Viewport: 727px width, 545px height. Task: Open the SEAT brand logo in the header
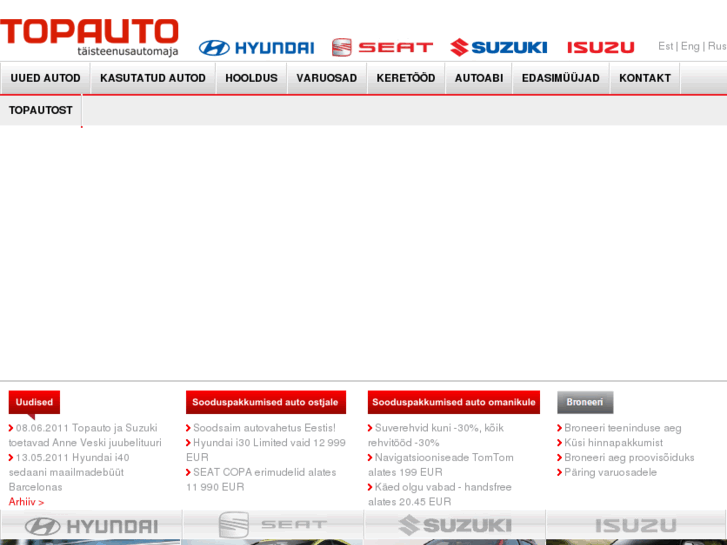coord(382,47)
